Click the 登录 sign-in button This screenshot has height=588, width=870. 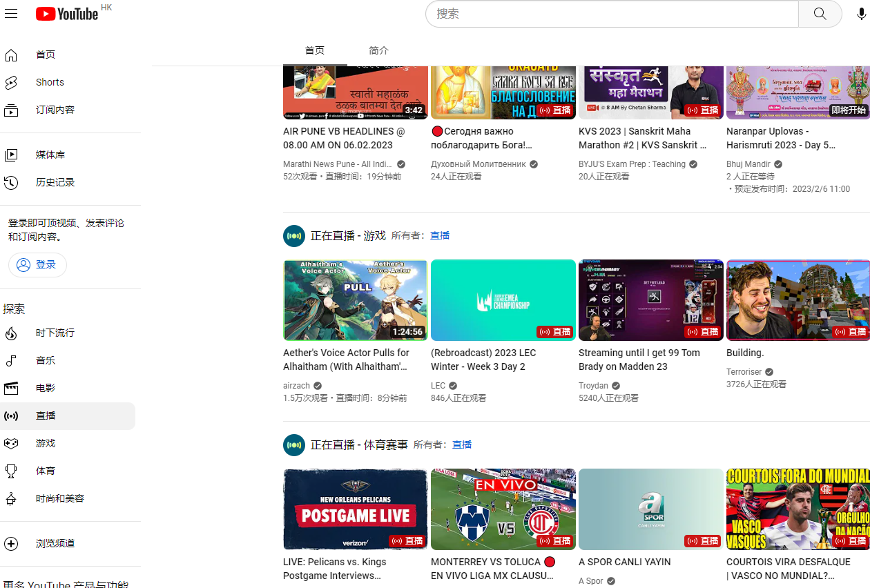click(x=37, y=265)
